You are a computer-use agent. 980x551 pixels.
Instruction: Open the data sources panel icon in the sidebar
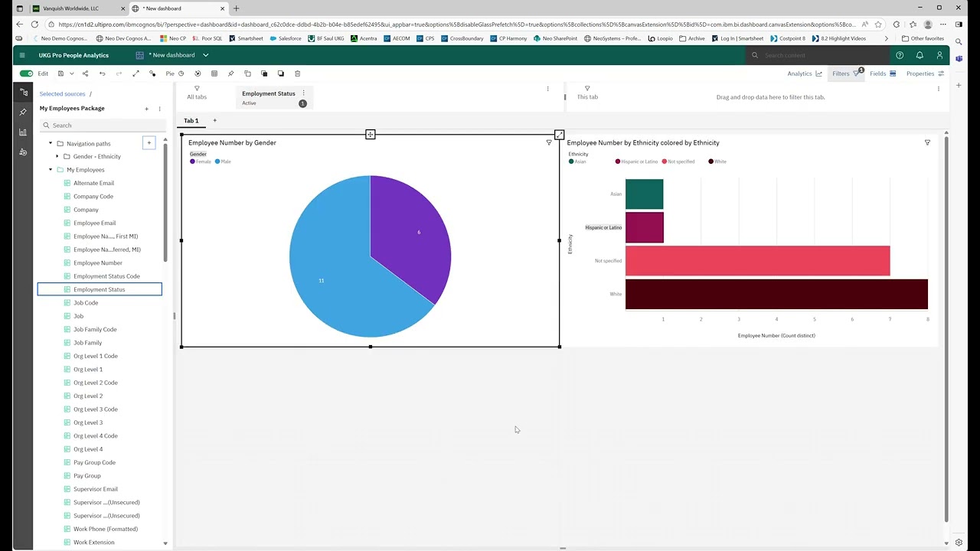(23, 92)
